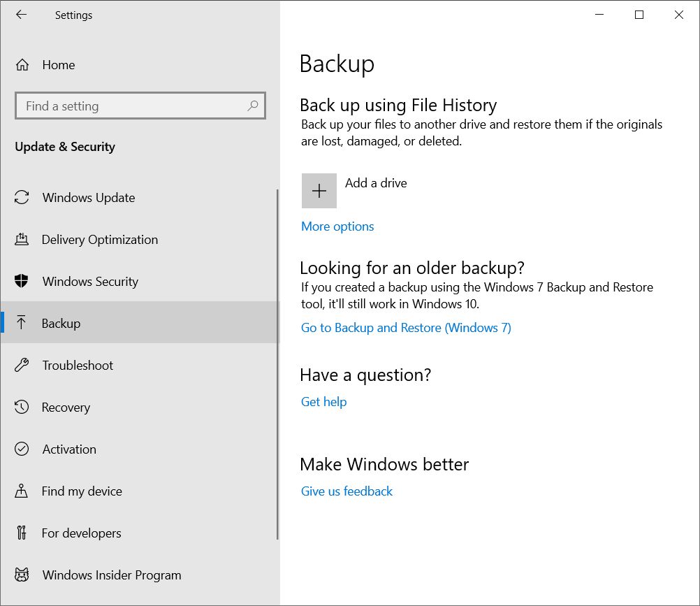Click the Backup upward arrow icon

pyautogui.click(x=22, y=323)
